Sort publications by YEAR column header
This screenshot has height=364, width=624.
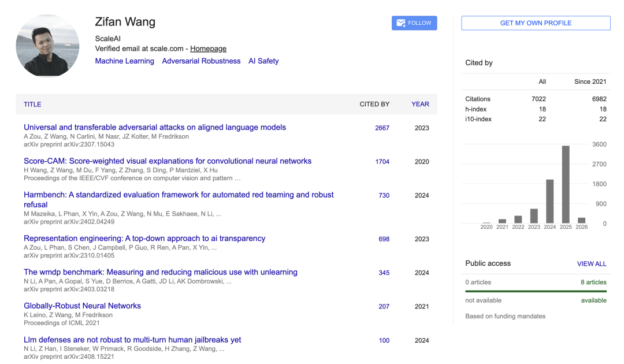click(420, 105)
